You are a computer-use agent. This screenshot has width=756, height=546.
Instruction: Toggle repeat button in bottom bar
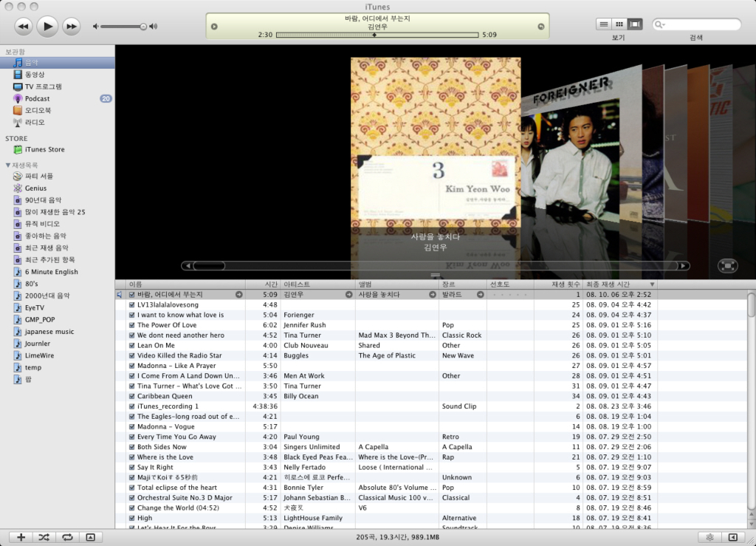click(67, 537)
